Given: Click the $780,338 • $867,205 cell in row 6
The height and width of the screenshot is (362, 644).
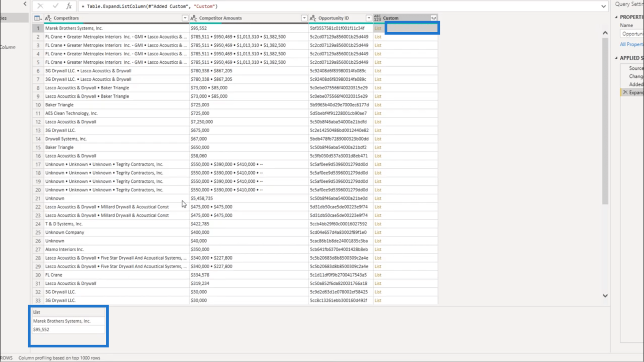Looking at the screenshot, I should point(248,71).
